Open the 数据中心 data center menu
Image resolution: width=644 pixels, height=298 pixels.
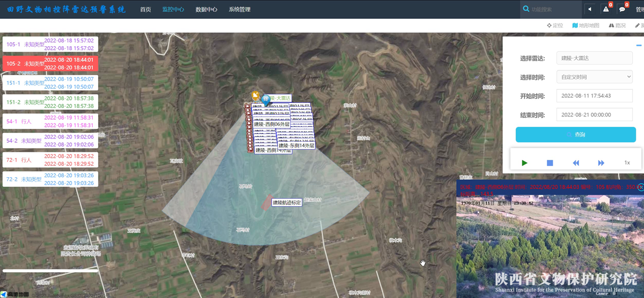(x=207, y=9)
